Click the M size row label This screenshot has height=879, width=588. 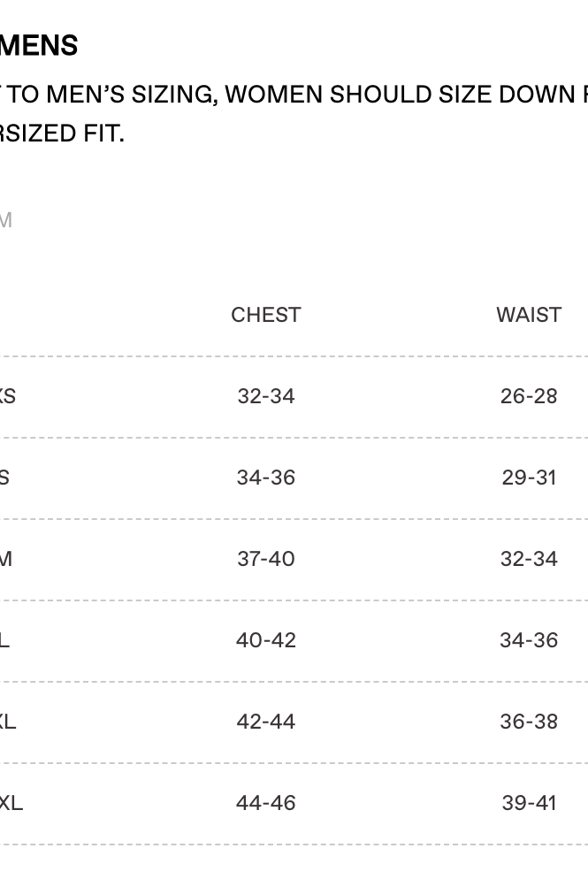(5, 559)
